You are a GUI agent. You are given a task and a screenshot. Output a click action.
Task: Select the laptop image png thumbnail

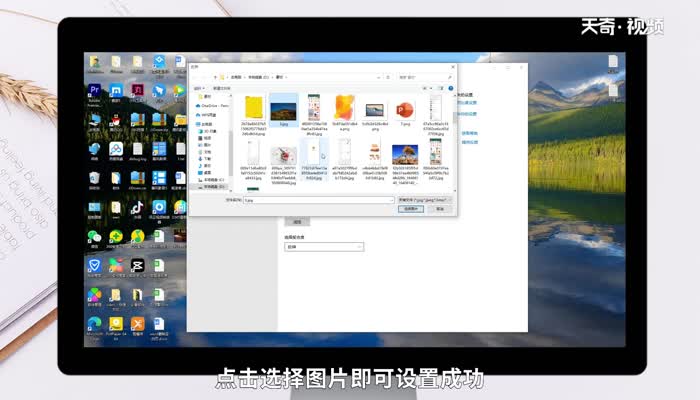[375, 112]
